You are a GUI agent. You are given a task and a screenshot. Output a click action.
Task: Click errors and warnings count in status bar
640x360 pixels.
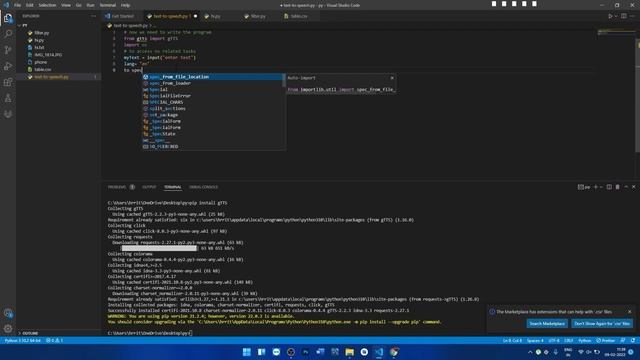point(55,340)
